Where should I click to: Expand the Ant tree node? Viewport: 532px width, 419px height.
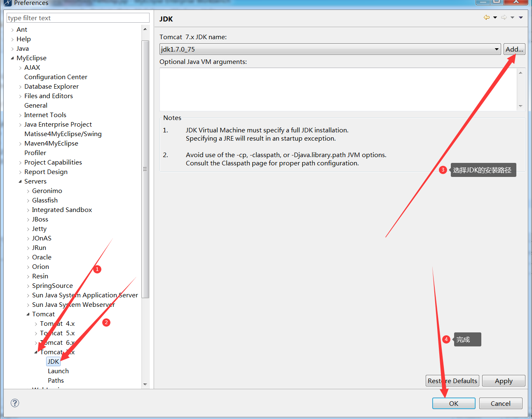[x=12, y=30]
